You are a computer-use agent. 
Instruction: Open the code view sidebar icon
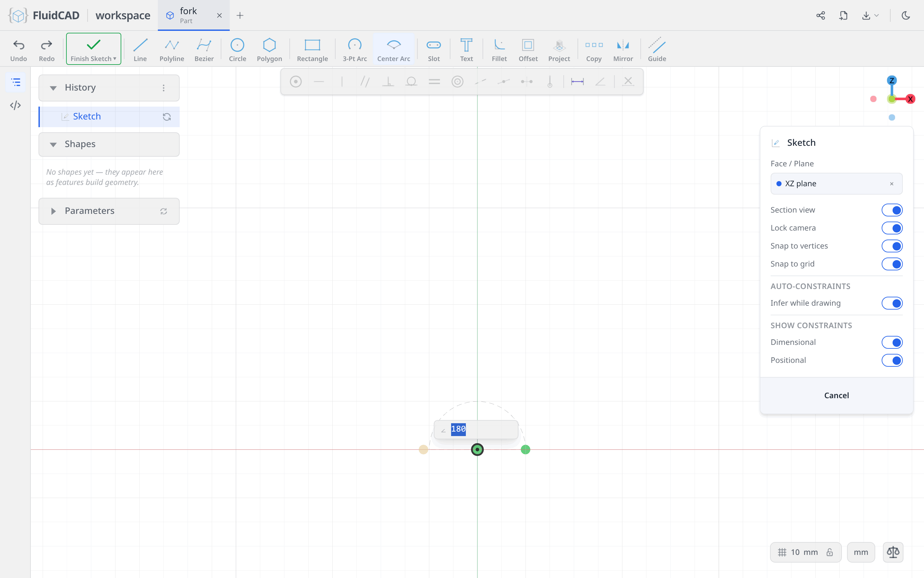point(15,105)
